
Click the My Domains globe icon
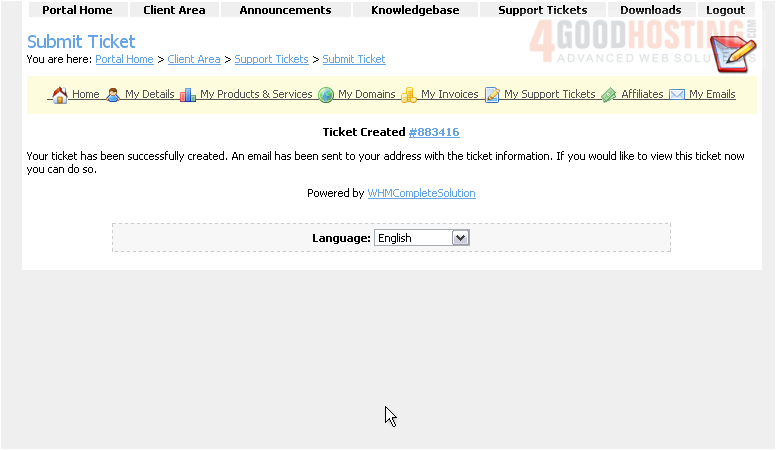pyautogui.click(x=326, y=95)
